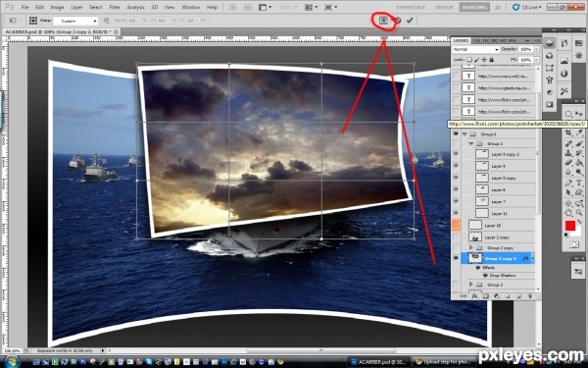Select the Path Selection arrow tool
The image size is (588, 368).
pos(568,192)
